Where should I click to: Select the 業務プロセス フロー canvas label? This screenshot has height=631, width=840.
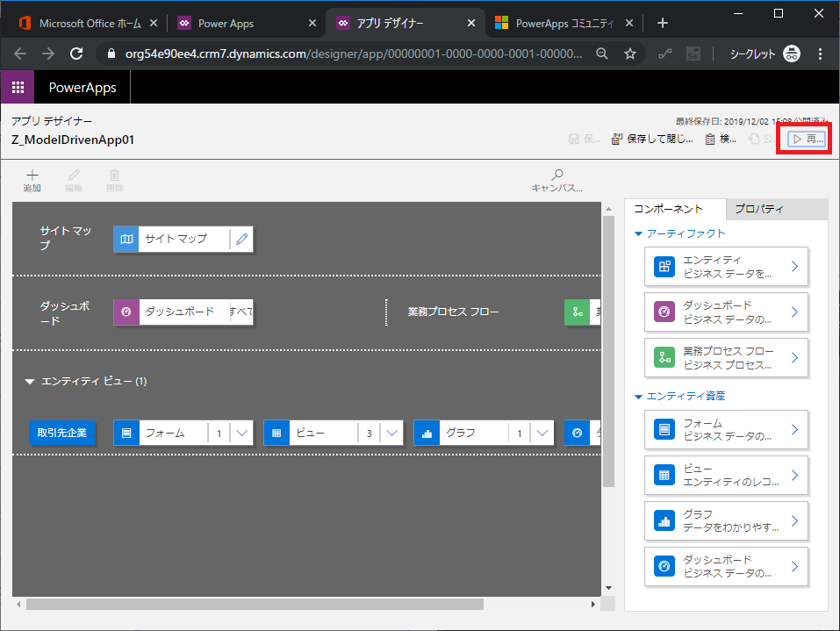coord(453,312)
